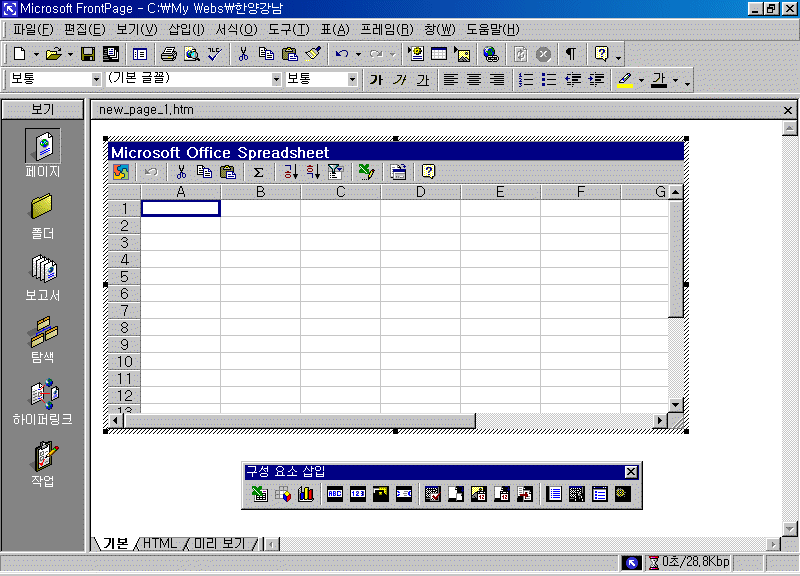Open the highlight color dropdown arrow
The image size is (800, 576).
641,80
